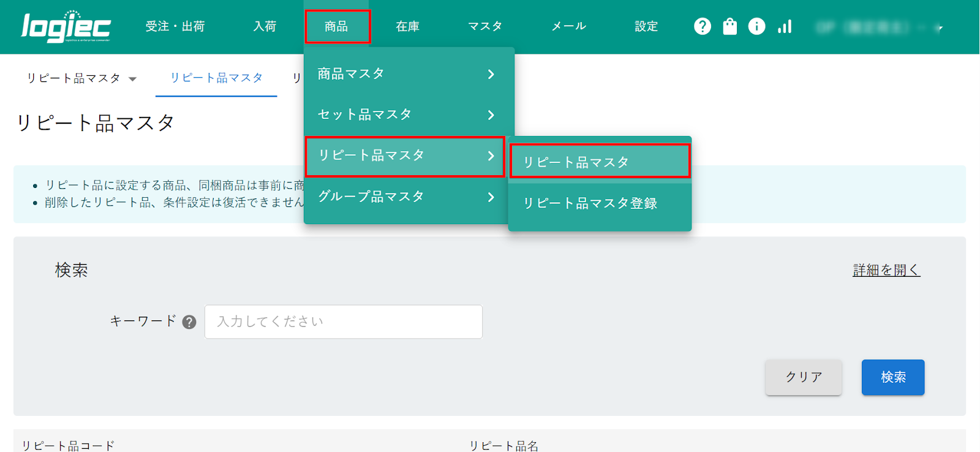Image resolution: width=980 pixels, height=452 pixels.
Task: Open the information icon in header
Action: (x=756, y=26)
